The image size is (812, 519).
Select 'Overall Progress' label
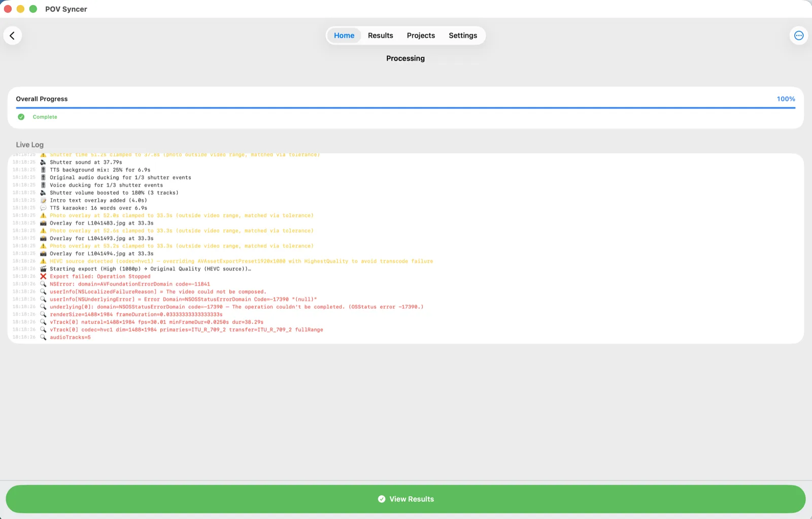[x=42, y=99]
